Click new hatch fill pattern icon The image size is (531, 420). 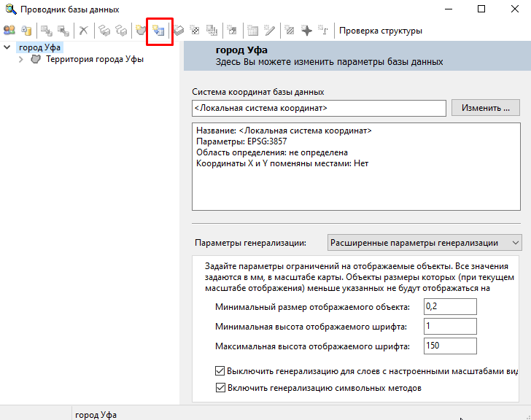290,31
